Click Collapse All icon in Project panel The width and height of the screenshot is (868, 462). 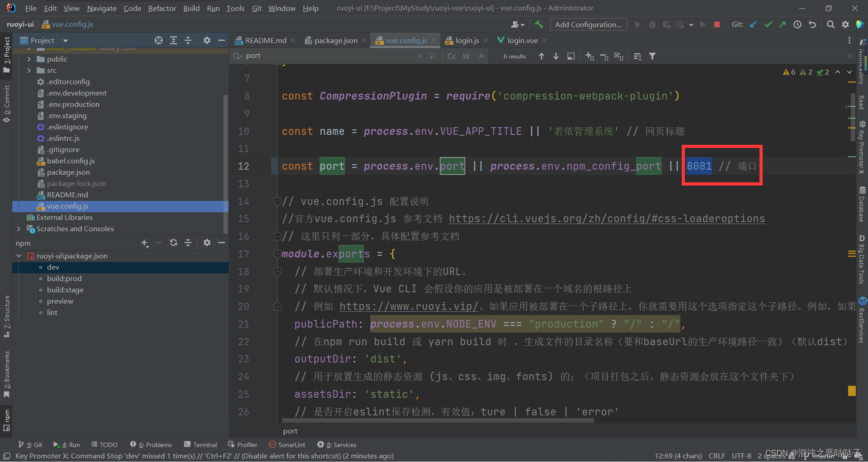(x=188, y=40)
